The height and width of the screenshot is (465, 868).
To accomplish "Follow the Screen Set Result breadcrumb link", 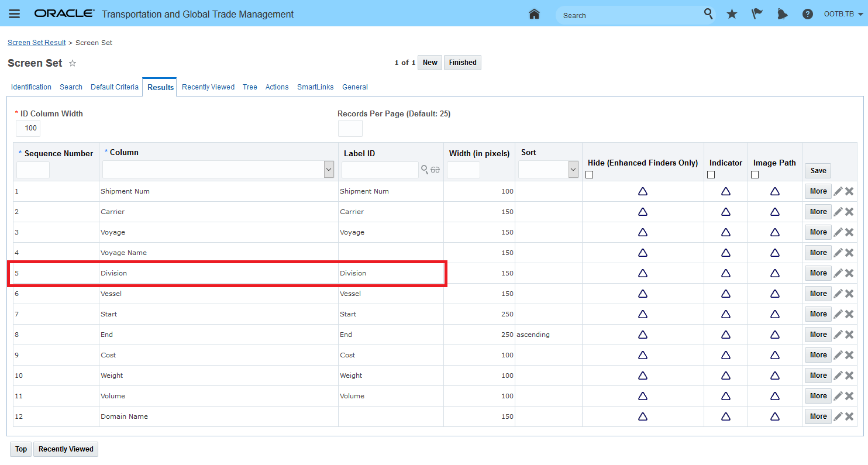I will [x=37, y=43].
